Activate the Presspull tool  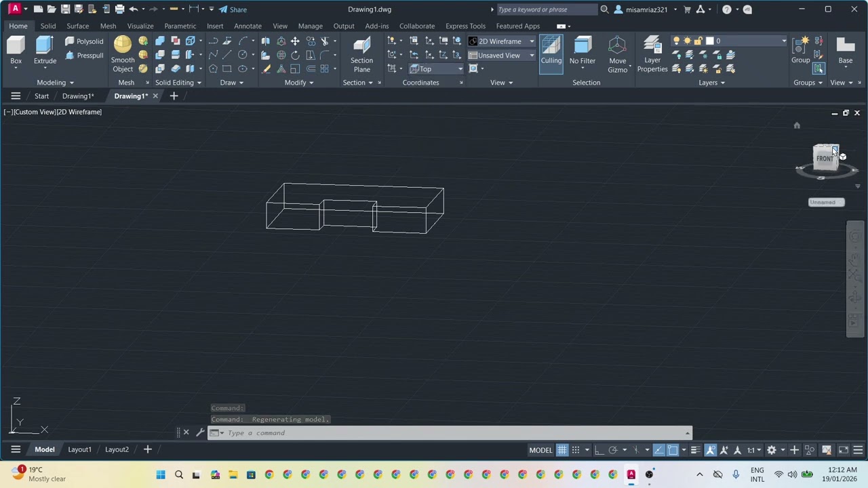[x=84, y=56]
